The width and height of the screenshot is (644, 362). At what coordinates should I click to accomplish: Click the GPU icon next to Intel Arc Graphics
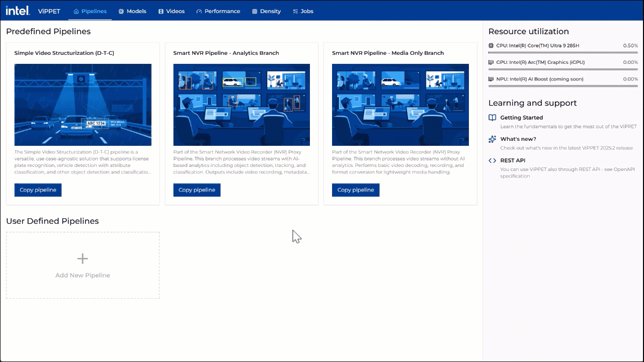[491, 62]
